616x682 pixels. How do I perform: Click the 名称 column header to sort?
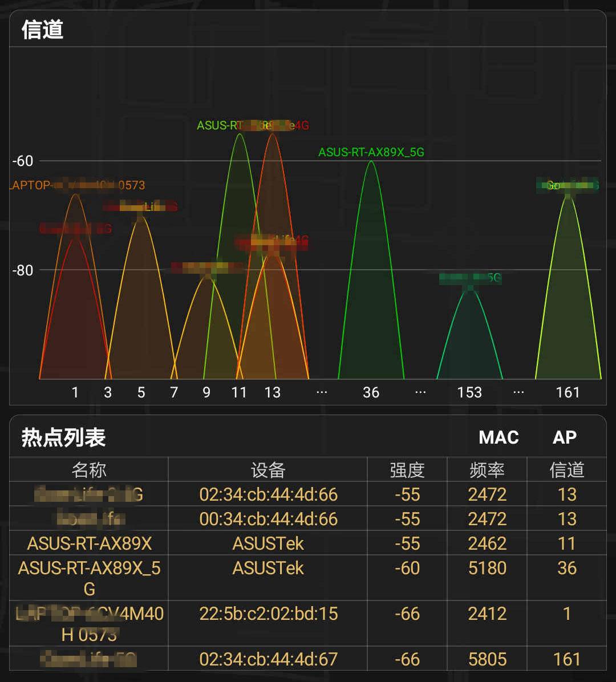[x=88, y=469]
